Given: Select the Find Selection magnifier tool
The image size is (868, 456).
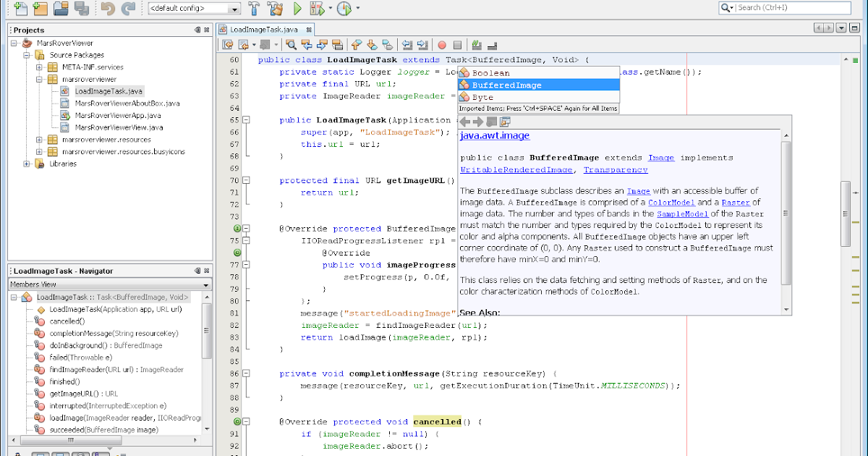Looking at the screenshot, I should [291, 45].
